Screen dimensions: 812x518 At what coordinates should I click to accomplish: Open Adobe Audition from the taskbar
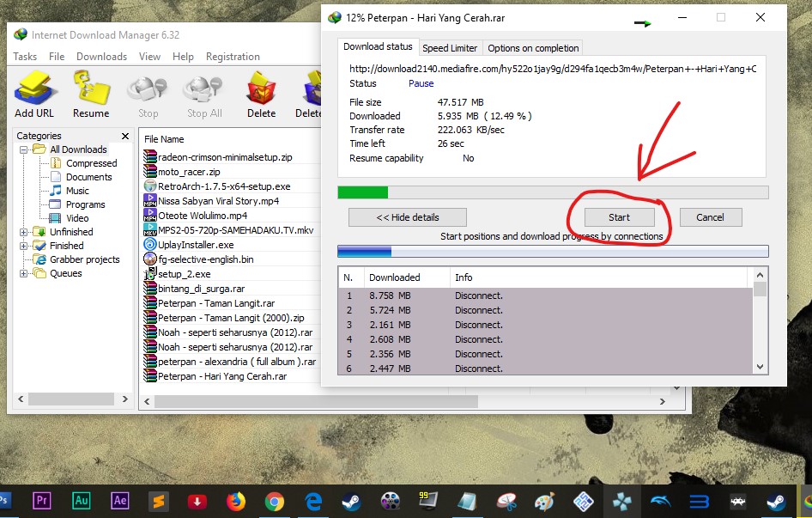click(x=81, y=501)
